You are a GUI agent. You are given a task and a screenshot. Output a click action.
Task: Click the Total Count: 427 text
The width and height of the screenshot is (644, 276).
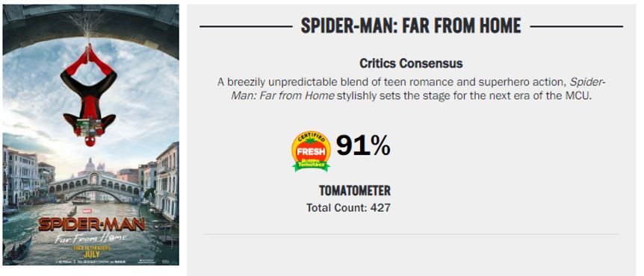click(x=348, y=207)
